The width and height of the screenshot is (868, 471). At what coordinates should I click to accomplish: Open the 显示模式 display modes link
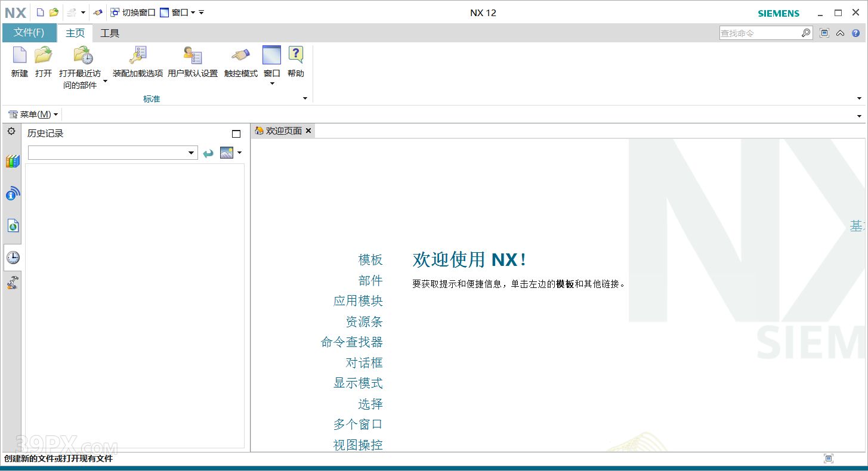[358, 383]
